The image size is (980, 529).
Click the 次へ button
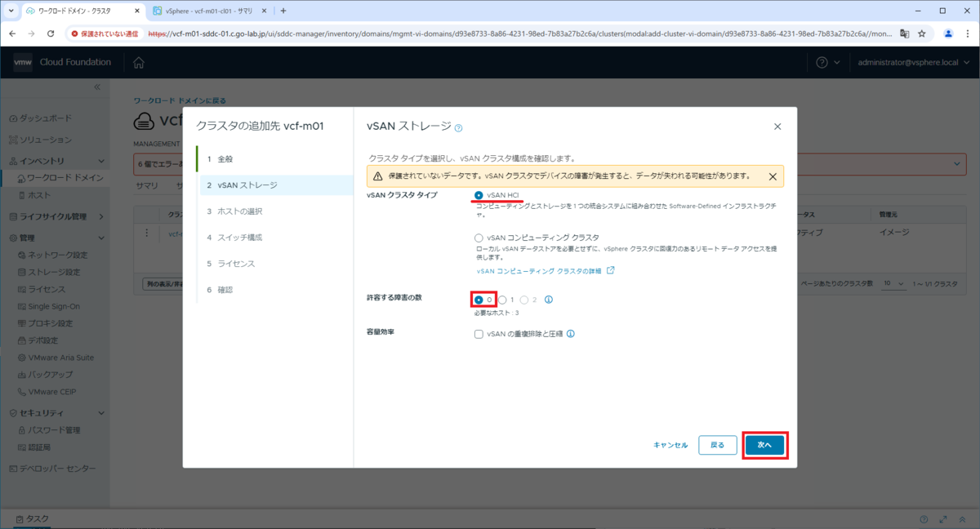[764, 445]
